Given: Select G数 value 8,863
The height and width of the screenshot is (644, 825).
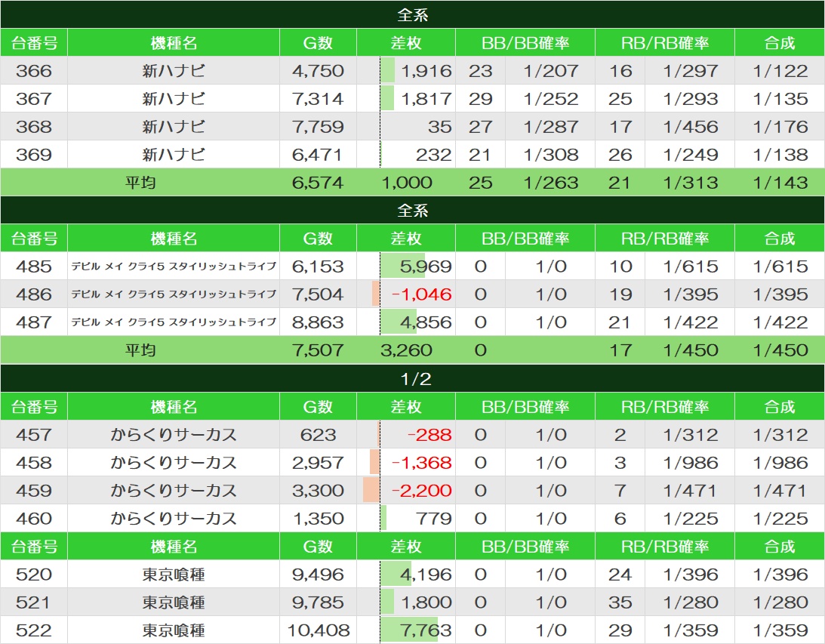Looking at the screenshot, I should pyautogui.click(x=318, y=322).
